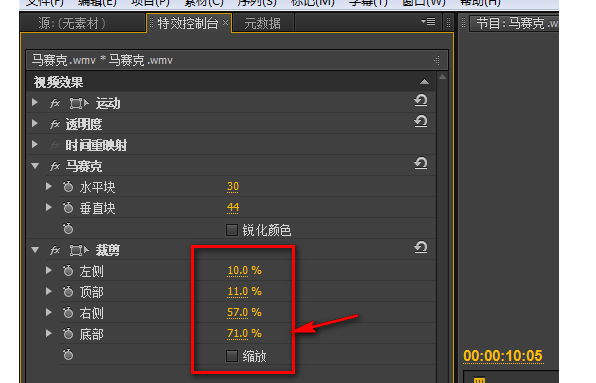Click the 垂直块 value 44

(x=233, y=207)
